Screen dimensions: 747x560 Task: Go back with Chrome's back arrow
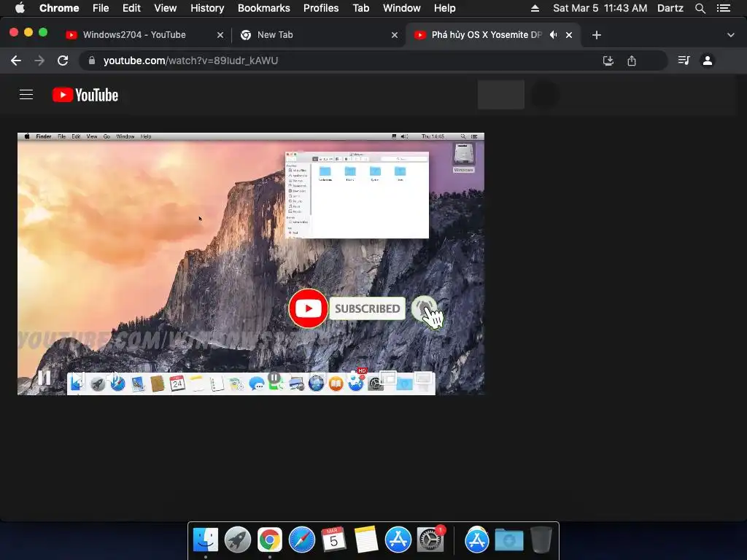pos(16,61)
